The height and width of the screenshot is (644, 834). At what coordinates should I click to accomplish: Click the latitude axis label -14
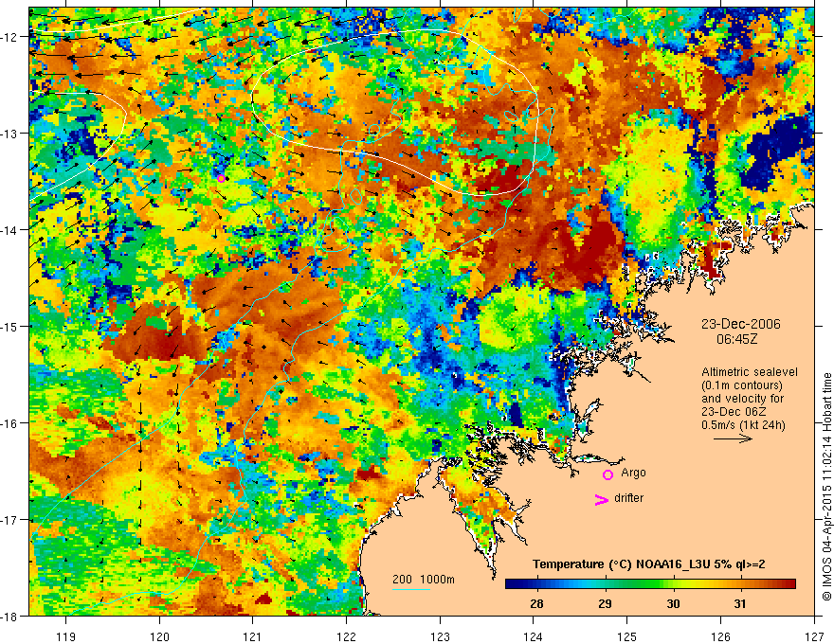(x=10, y=230)
